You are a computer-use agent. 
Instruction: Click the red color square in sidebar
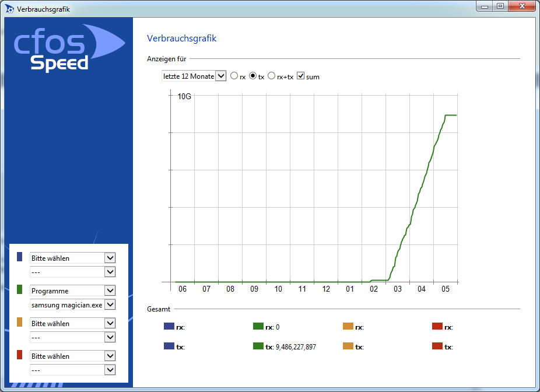click(x=20, y=355)
